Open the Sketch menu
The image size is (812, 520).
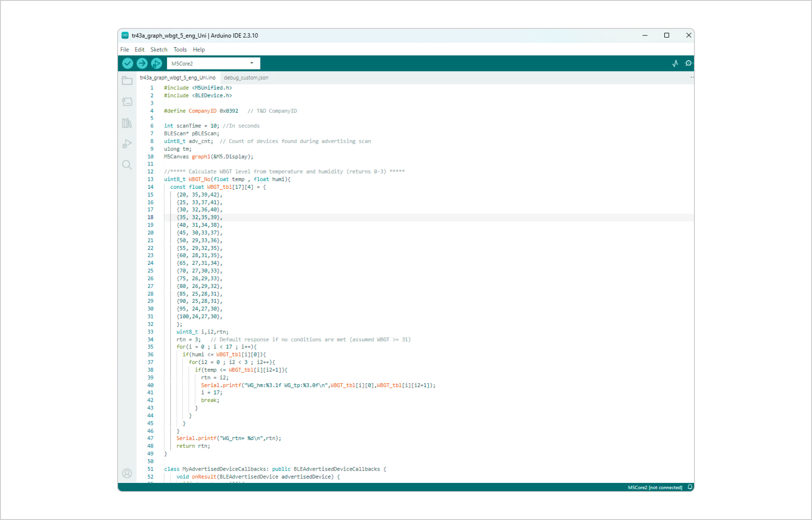pos(159,49)
